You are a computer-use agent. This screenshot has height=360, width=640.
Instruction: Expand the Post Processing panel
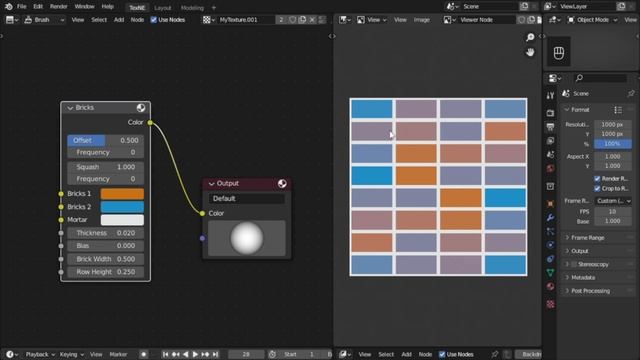pyautogui.click(x=567, y=291)
